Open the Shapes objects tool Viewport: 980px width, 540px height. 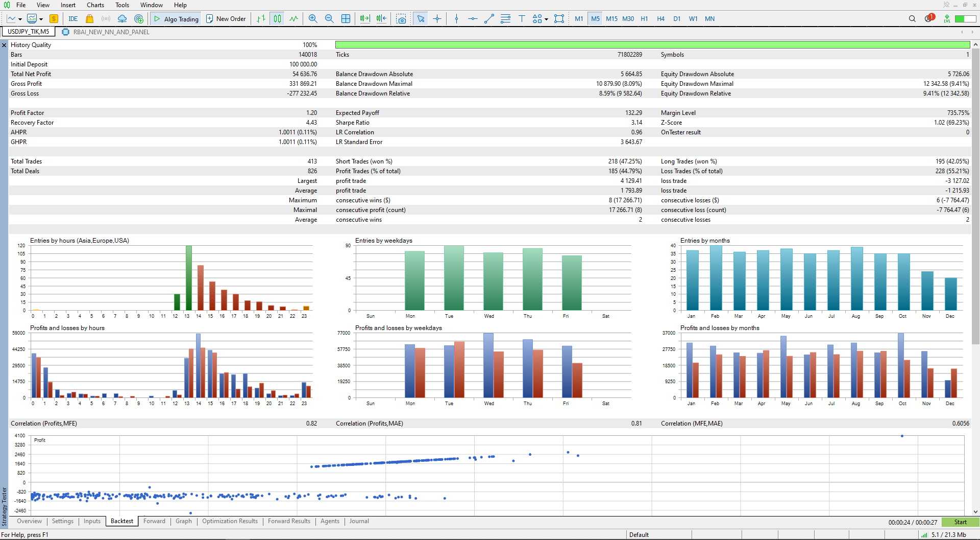coord(537,19)
